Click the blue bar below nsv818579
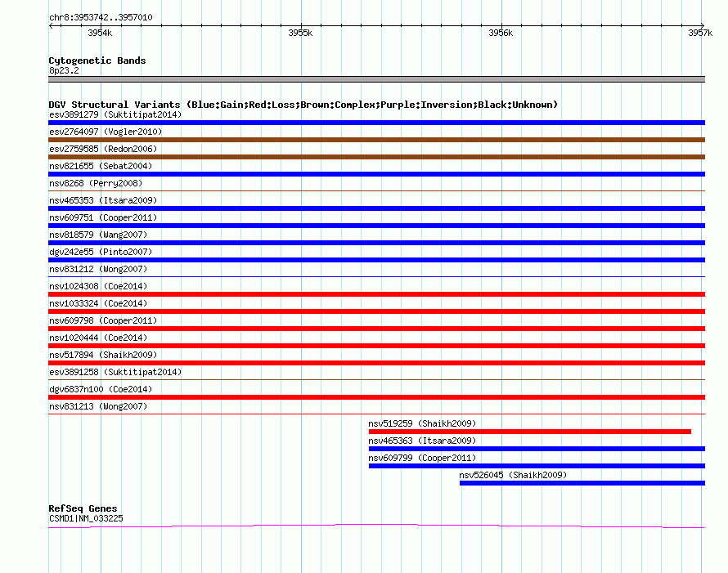 pyautogui.click(x=376, y=243)
